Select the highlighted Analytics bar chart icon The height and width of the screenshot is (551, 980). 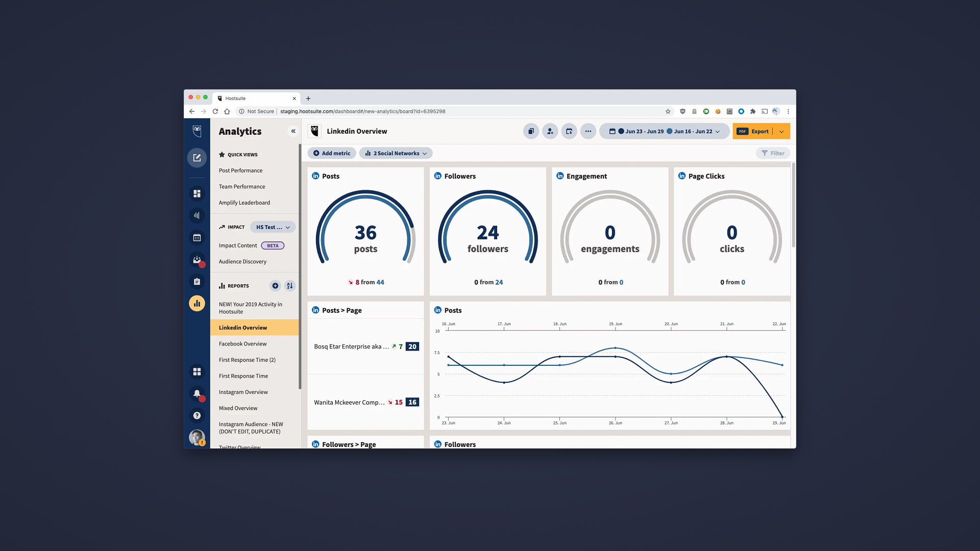[x=197, y=303]
